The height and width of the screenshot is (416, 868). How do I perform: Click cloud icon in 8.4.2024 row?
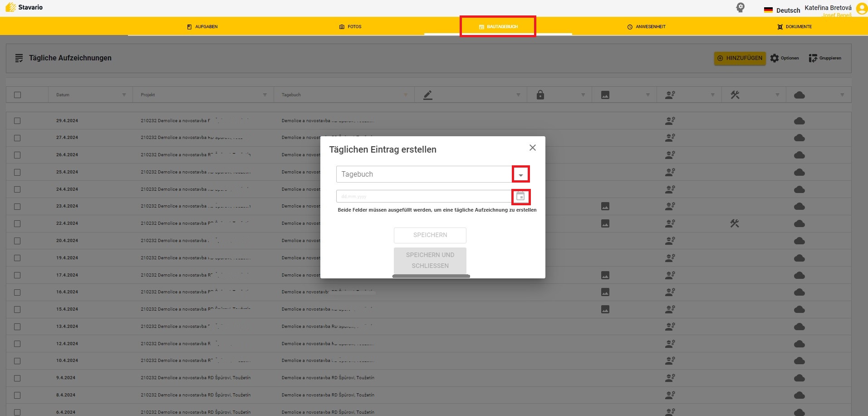click(x=799, y=395)
